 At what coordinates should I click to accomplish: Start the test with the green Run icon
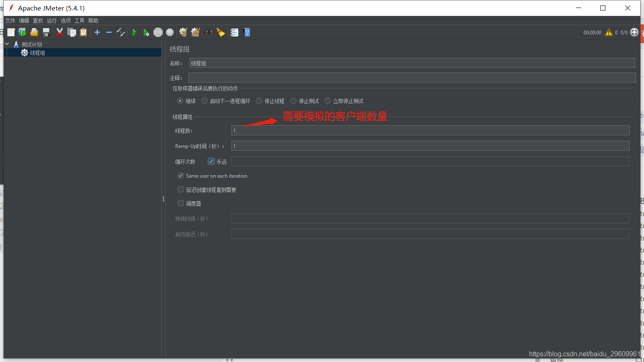tap(134, 32)
